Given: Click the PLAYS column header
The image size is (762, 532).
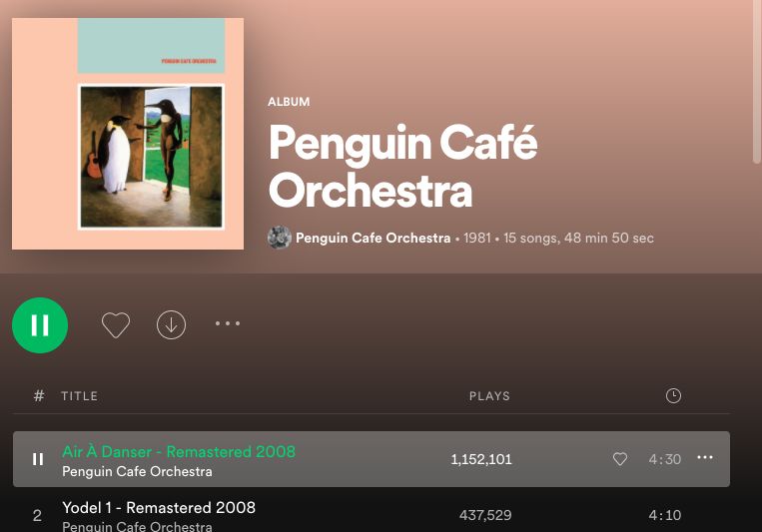Looking at the screenshot, I should click(x=489, y=396).
